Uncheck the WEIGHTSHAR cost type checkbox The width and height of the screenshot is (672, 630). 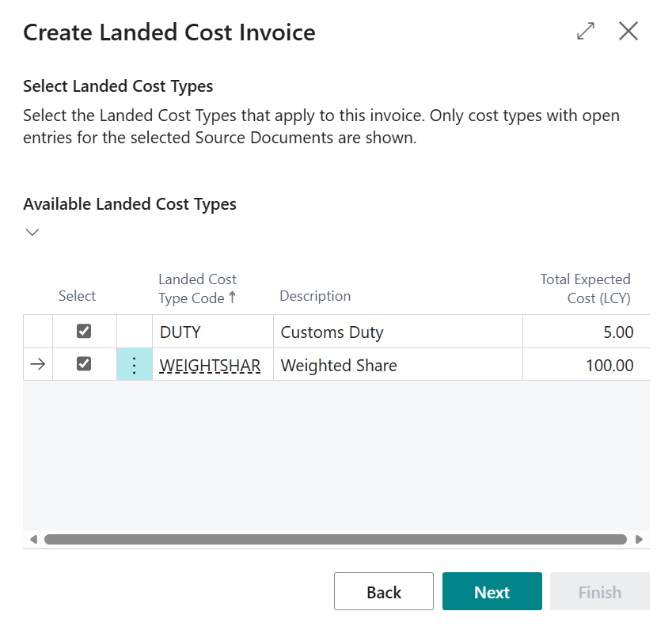tap(84, 364)
